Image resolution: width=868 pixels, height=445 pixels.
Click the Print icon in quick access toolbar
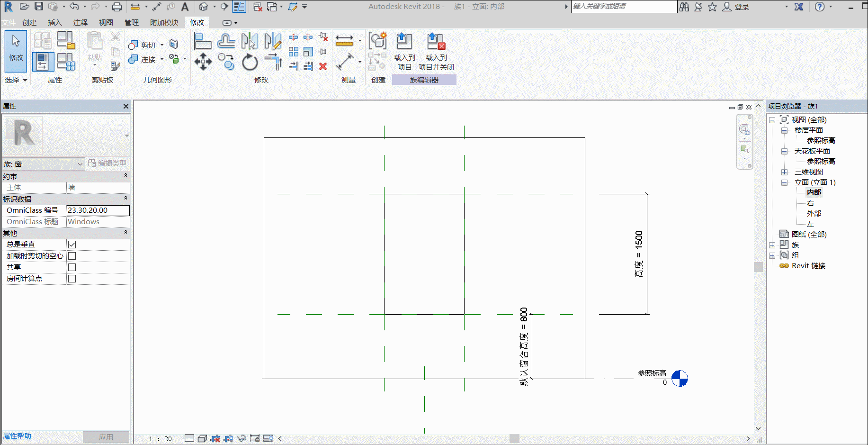point(116,7)
